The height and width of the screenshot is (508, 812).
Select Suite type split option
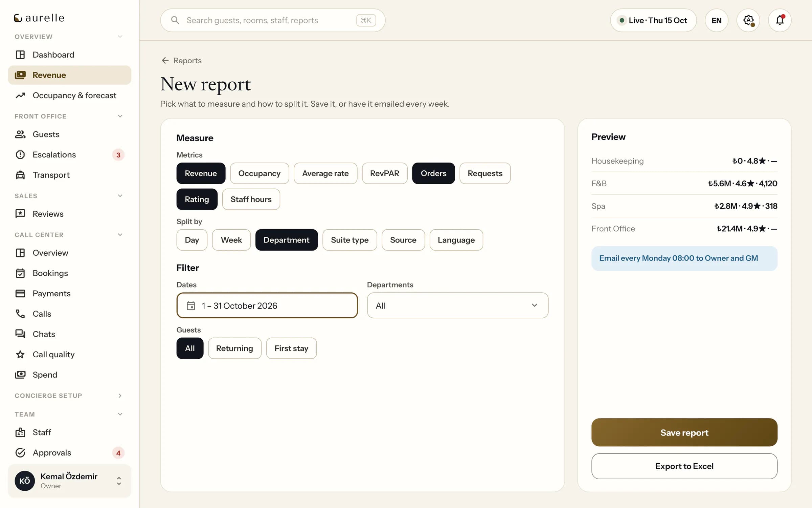click(349, 240)
